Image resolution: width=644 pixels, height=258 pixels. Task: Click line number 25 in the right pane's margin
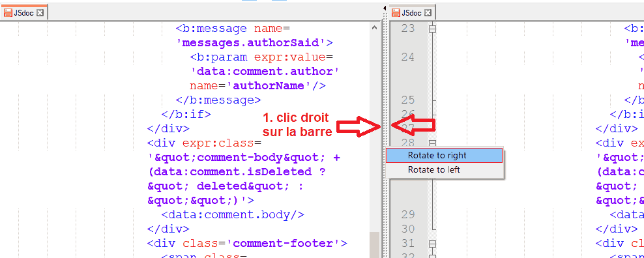(407, 100)
